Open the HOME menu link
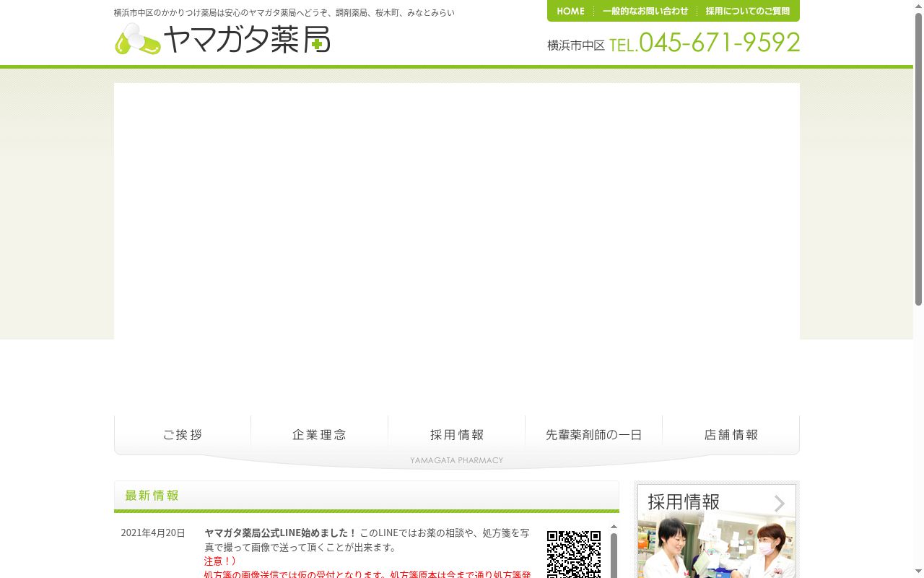 coord(570,11)
